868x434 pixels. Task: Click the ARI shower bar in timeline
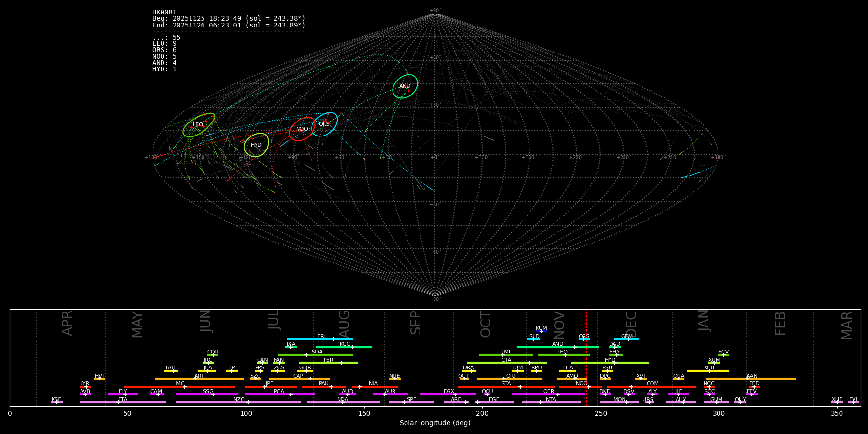pos(200,379)
